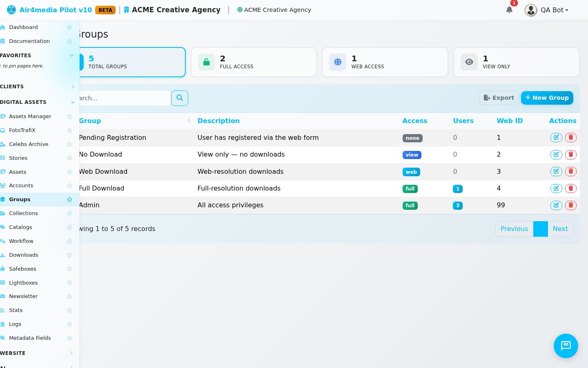Delete the No Download group

pyautogui.click(x=571, y=155)
